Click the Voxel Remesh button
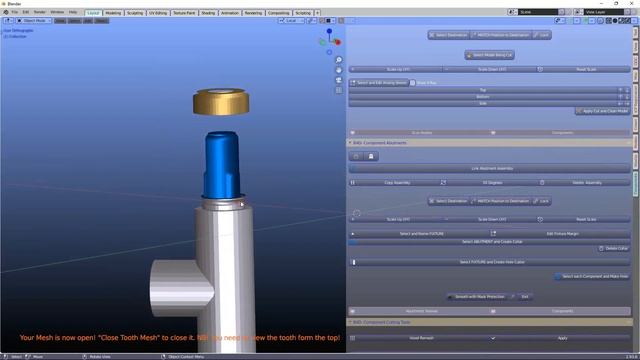640x360 pixels. coord(419,338)
